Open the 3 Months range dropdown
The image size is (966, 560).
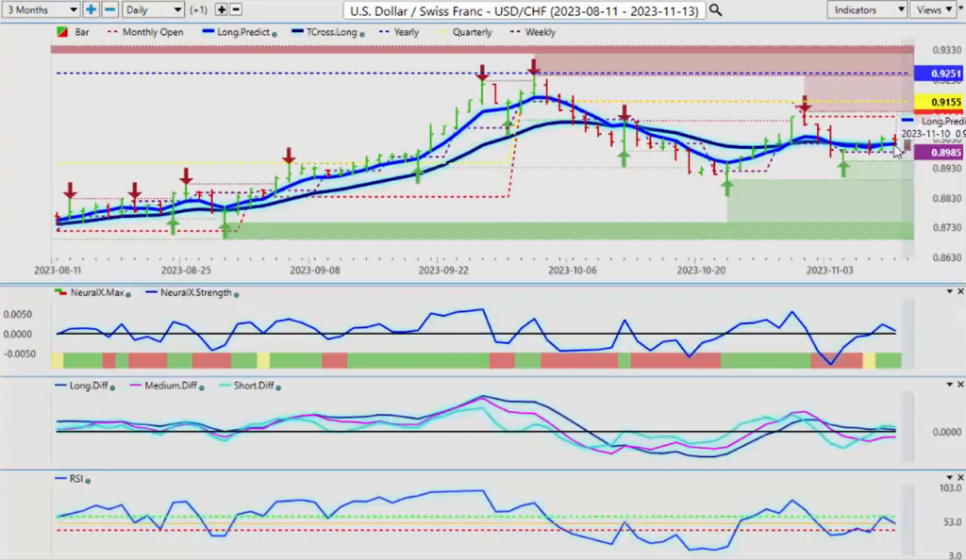point(41,9)
